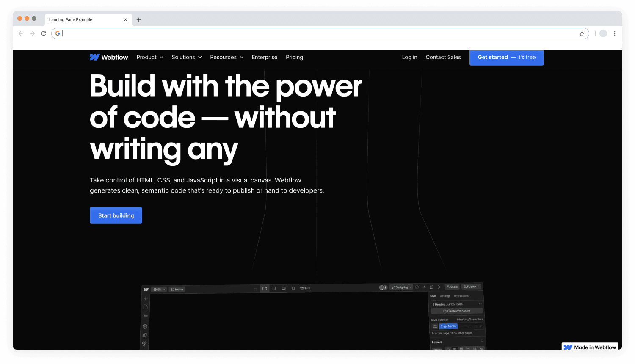The image size is (635, 364).
Task: Click the Home page selector in Designer
Action: pyautogui.click(x=177, y=290)
